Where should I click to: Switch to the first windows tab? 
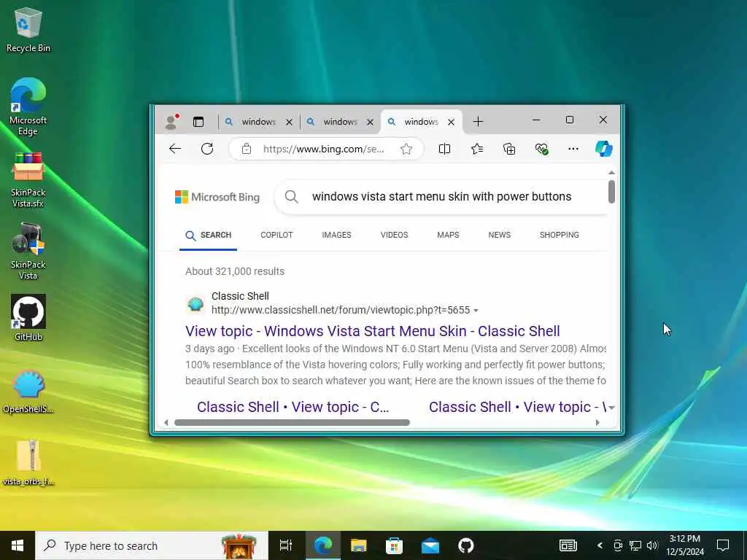pos(259,122)
